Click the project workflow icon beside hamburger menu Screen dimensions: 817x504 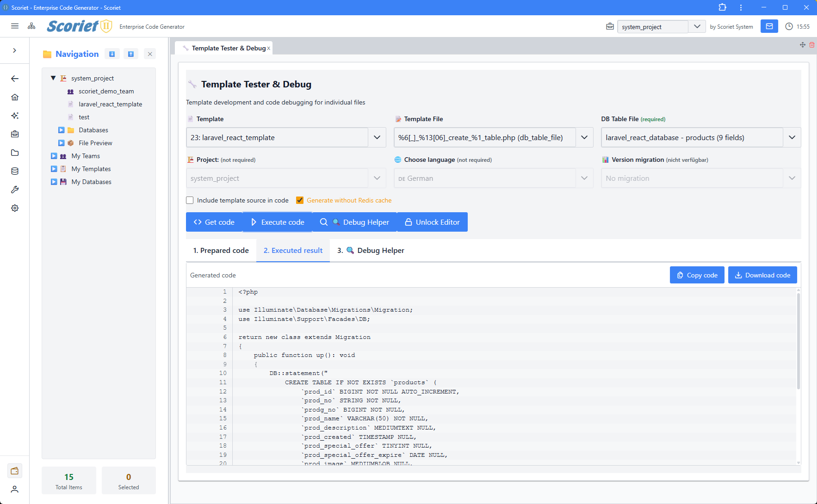pos(31,26)
